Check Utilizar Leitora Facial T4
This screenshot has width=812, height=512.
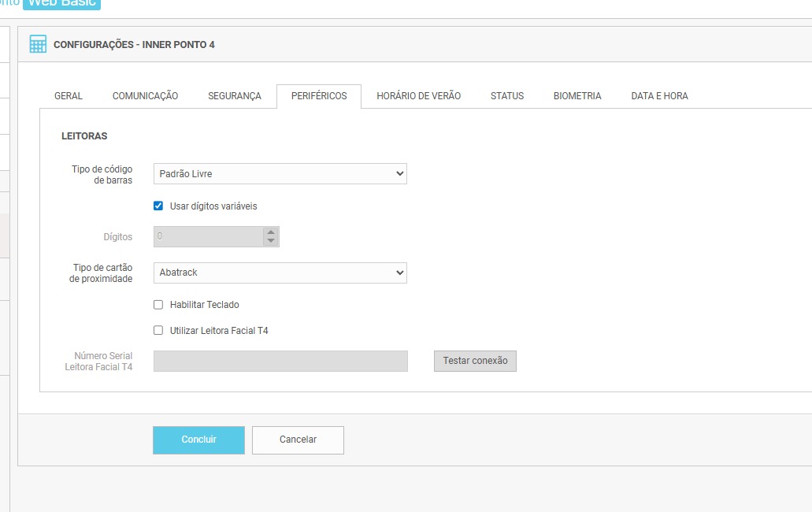tap(158, 331)
